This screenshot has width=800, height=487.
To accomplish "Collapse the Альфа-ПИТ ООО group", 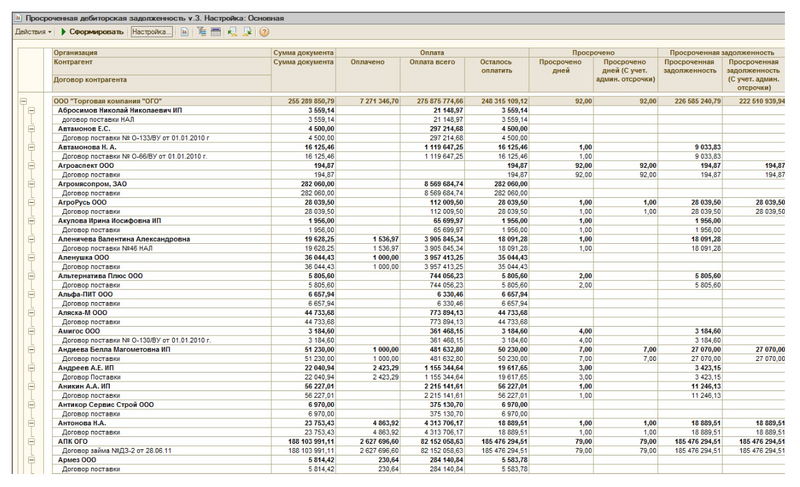I will pyautogui.click(x=32, y=294).
